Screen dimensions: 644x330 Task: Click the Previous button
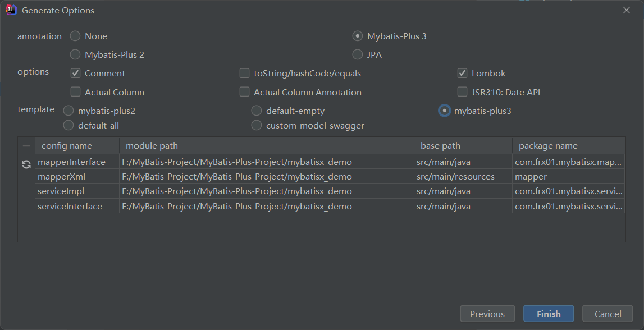487,314
